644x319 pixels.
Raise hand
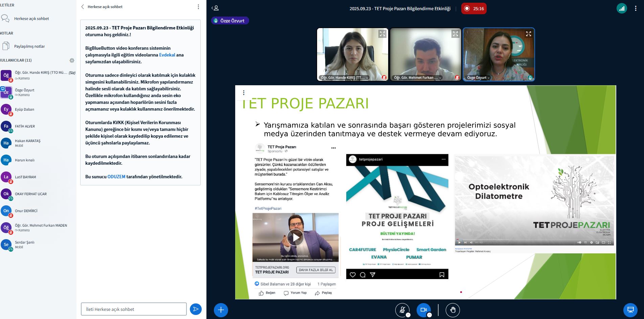pos(453,310)
